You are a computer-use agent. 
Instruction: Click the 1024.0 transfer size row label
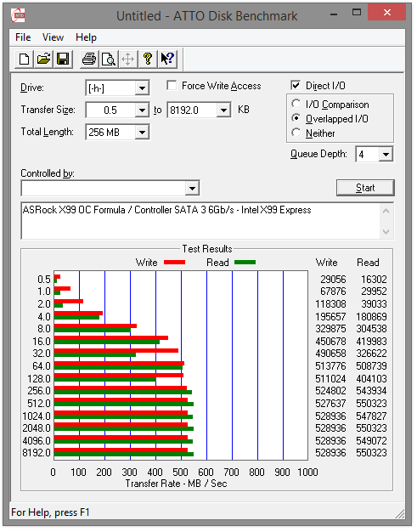[37, 416]
